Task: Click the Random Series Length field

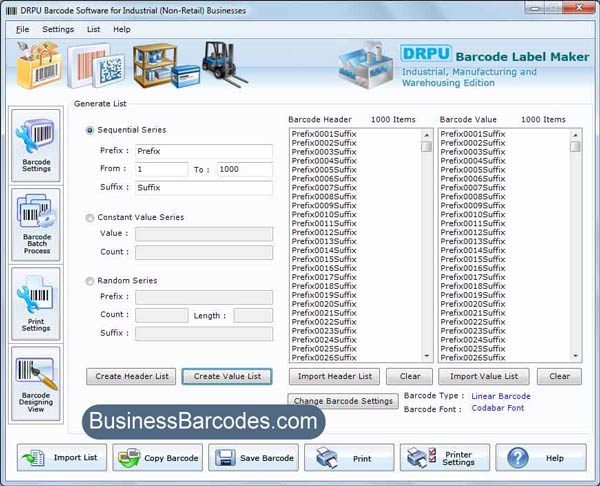Action: point(253,315)
